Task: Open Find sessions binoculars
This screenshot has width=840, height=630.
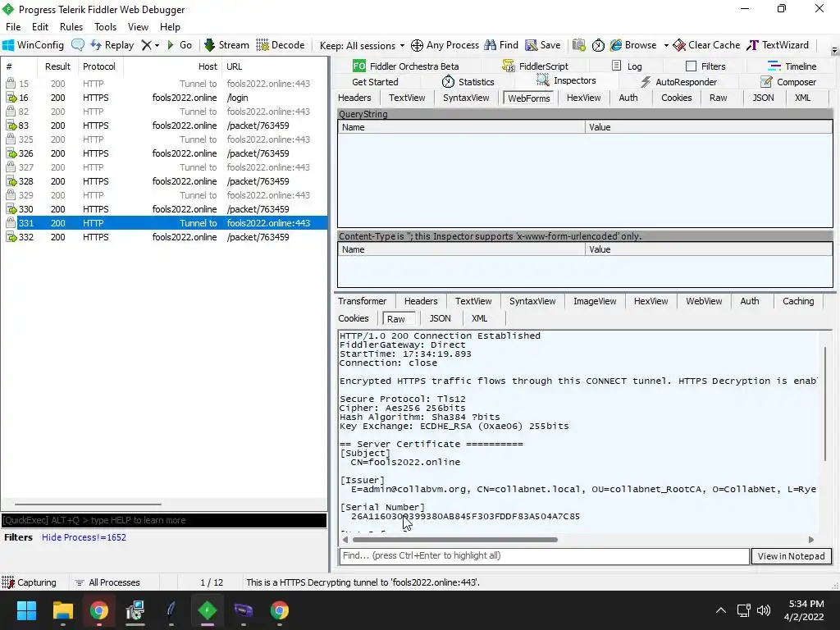Action: coord(501,45)
